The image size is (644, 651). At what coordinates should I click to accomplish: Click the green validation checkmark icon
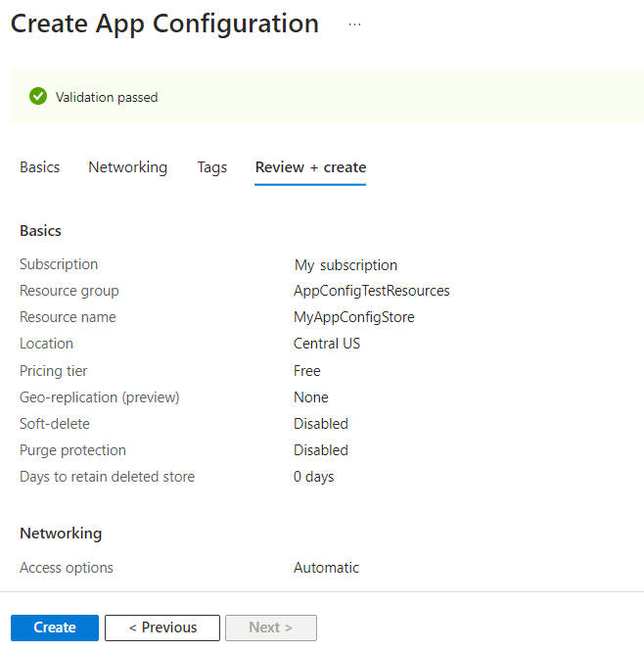coord(38,96)
